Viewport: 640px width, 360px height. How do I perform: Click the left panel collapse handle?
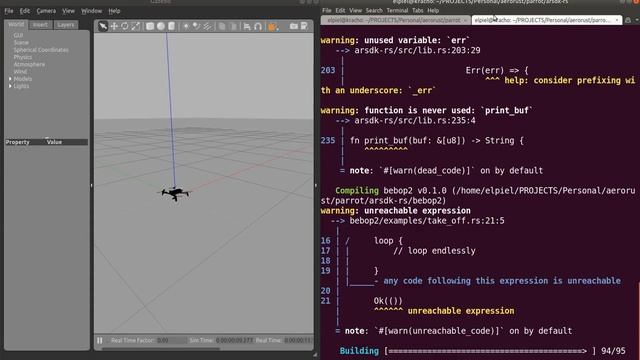coord(91,185)
